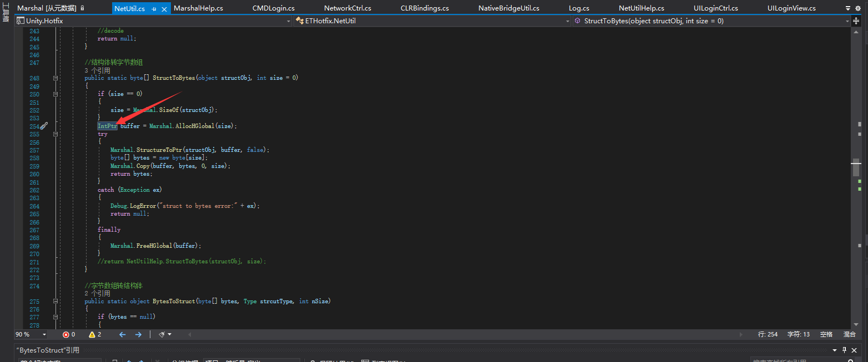868x362 pixels.
Task: Click the navigate forward arrow
Action: tap(138, 334)
